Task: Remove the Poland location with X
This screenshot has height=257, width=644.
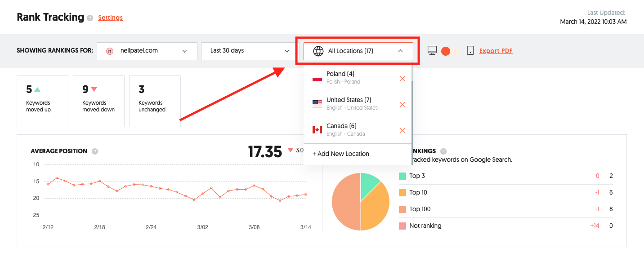Action: [x=402, y=79]
